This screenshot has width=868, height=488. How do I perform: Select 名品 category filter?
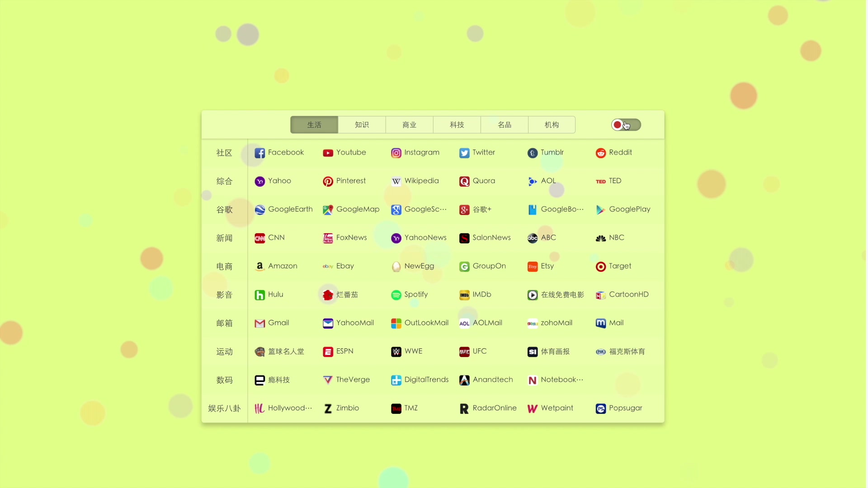[x=505, y=125]
